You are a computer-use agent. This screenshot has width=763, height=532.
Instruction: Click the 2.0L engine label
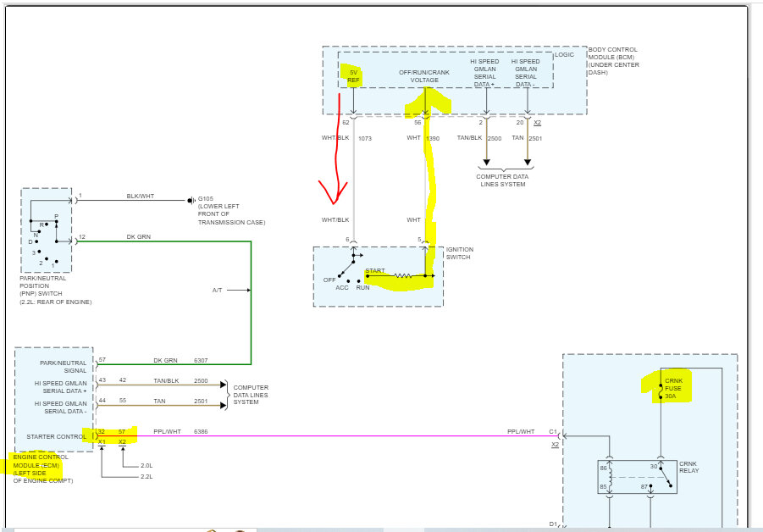point(147,466)
